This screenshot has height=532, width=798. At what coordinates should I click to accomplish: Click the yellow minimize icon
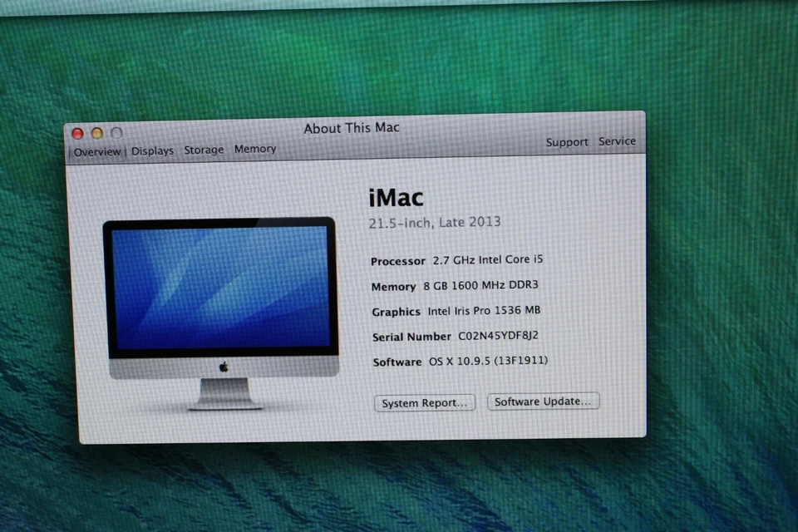pos(96,133)
